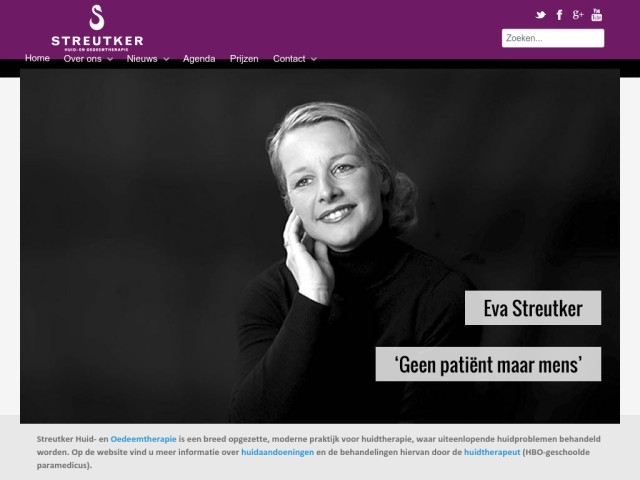Expand the Nieuws dropdown arrow
Image resolution: width=640 pixels, height=480 pixels.
tap(166, 59)
